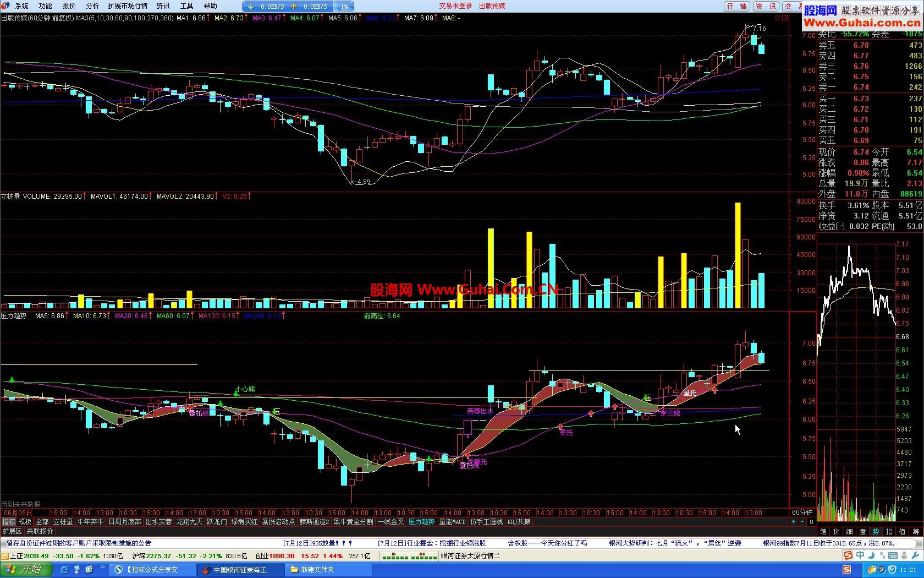The width and height of the screenshot is (924, 578).
Task: Select the 龙翔九天 indicator tab
Action: pyautogui.click(x=189, y=521)
